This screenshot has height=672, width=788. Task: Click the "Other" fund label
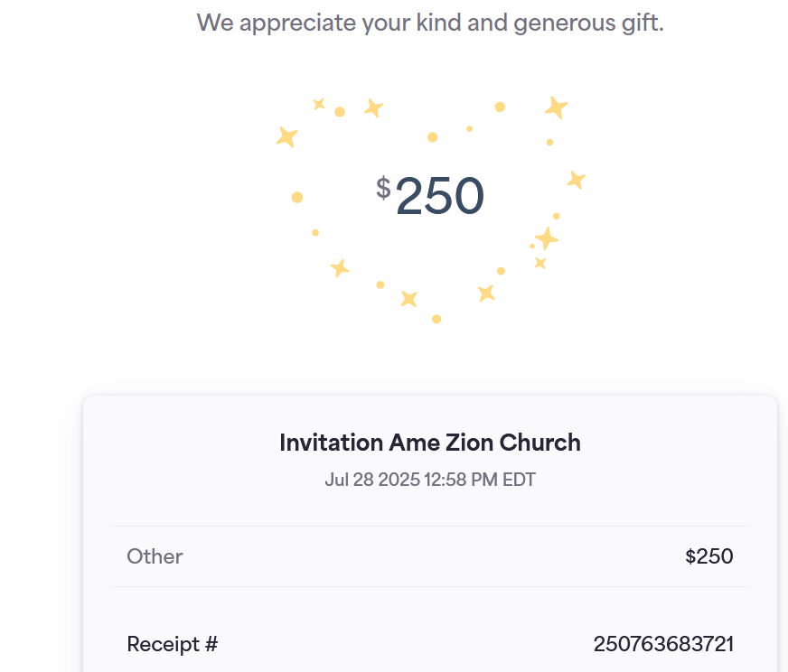click(155, 556)
